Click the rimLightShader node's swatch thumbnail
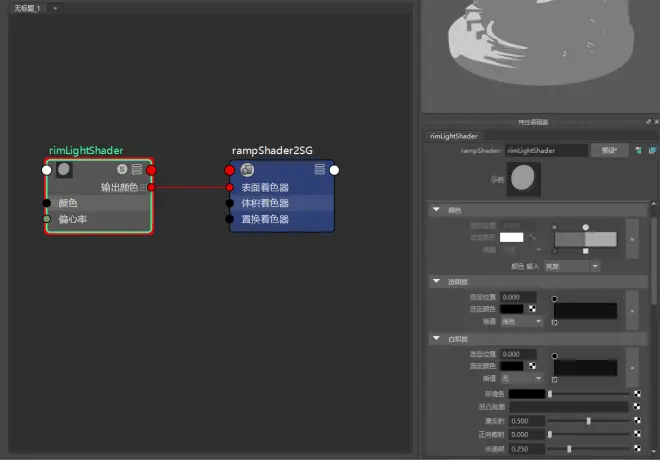The image size is (660, 460). pyautogui.click(x=64, y=170)
